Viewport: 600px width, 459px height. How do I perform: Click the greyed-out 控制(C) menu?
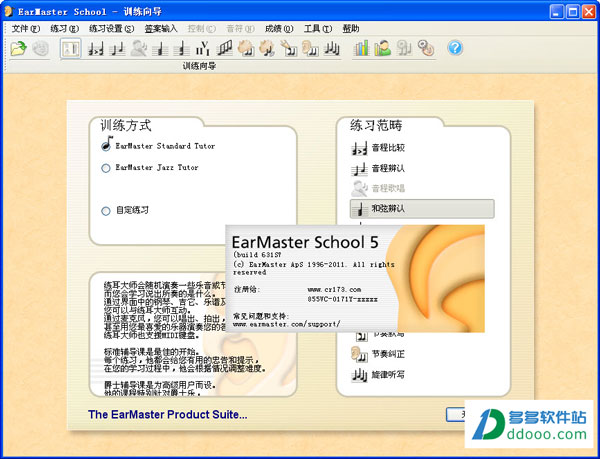(x=202, y=29)
